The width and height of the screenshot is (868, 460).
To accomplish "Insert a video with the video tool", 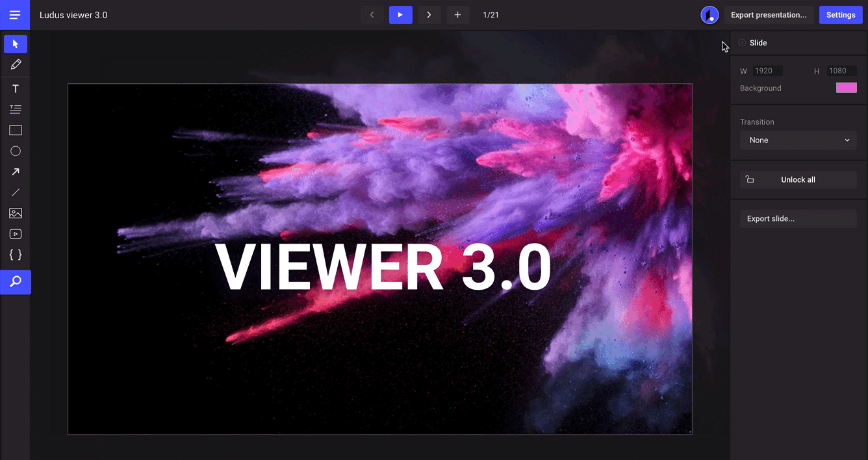I will [x=16, y=234].
